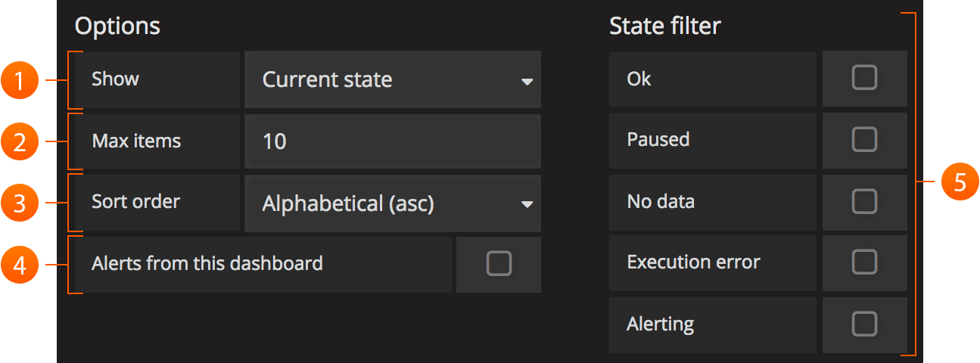Click the Sort order label
The width and height of the screenshot is (980, 363).
pyautogui.click(x=136, y=202)
